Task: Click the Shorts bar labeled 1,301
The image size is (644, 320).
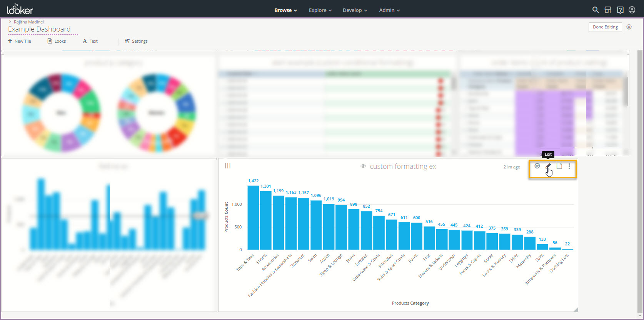Action: click(x=266, y=220)
